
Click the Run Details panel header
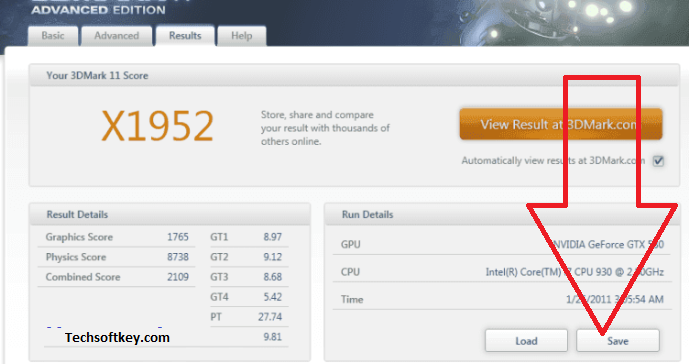[x=502, y=215]
